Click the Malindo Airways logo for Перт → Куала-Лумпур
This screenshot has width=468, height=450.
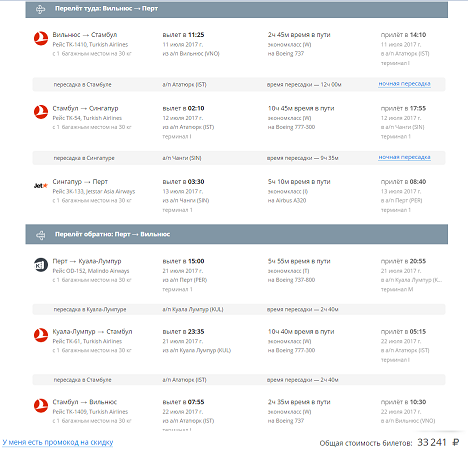point(41,265)
